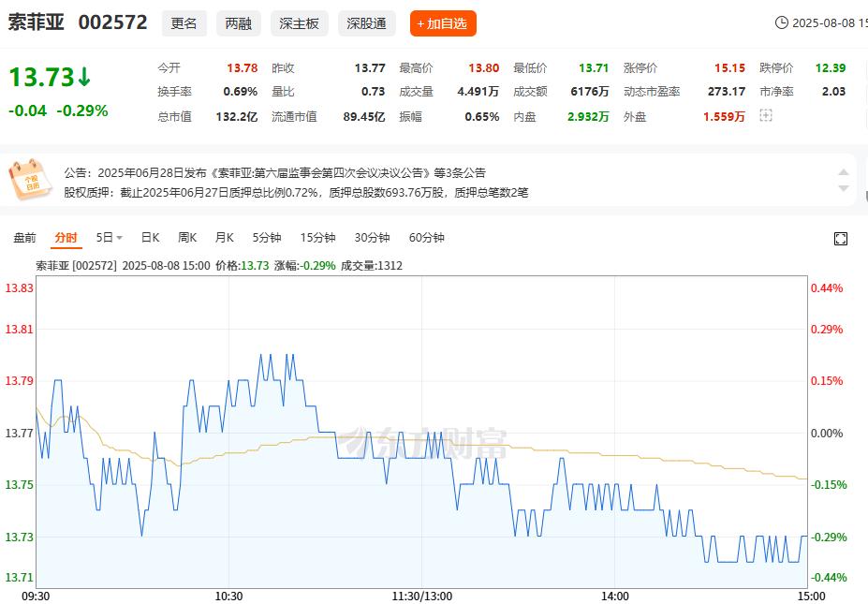Click the clock icon beside the date
The width and height of the screenshot is (868, 604).
(x=781, y=22)
